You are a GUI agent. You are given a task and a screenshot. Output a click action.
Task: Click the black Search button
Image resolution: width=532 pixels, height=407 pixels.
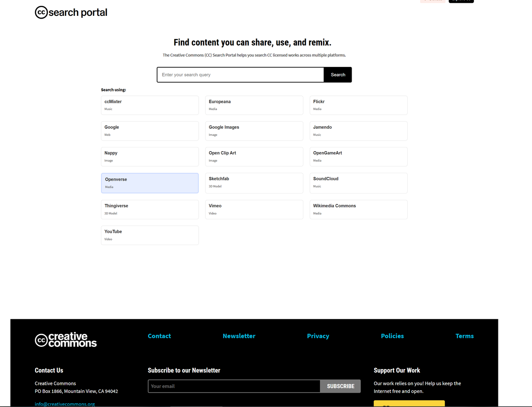click(338, 75)
